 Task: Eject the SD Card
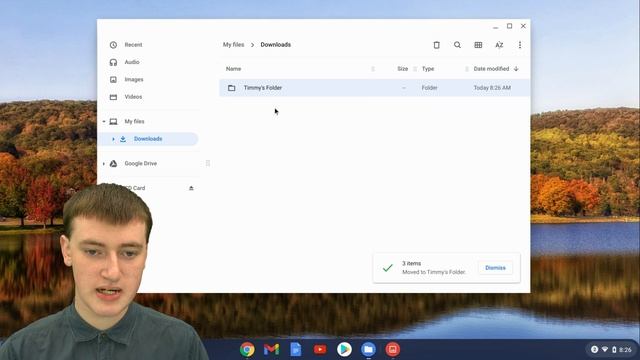point(191,188)
